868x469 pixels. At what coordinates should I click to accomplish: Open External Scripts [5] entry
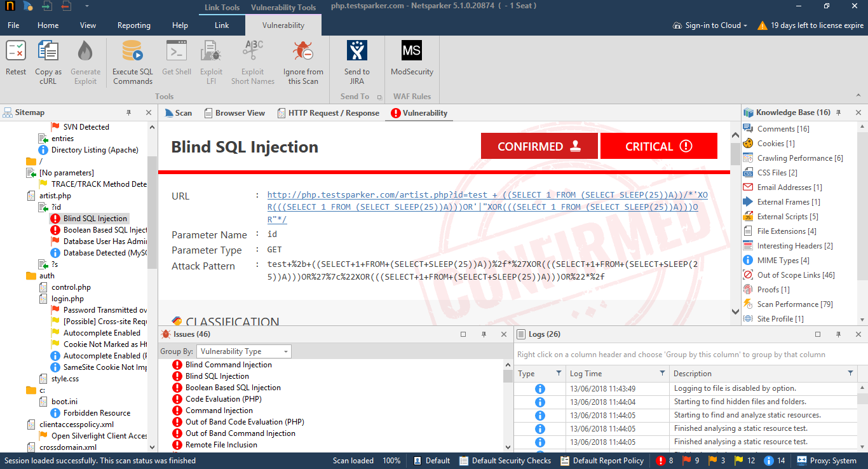(x=787, y=217)
